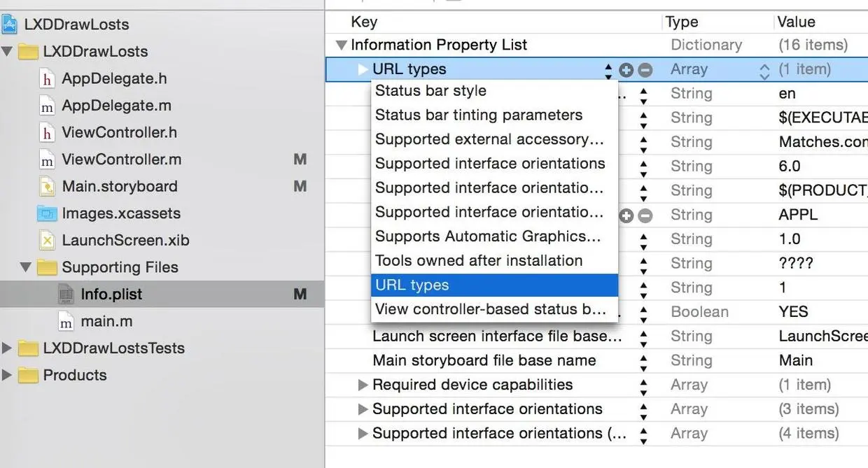Open ViewController.m in the navigator
868x468 pixels.
click(121, 159)
